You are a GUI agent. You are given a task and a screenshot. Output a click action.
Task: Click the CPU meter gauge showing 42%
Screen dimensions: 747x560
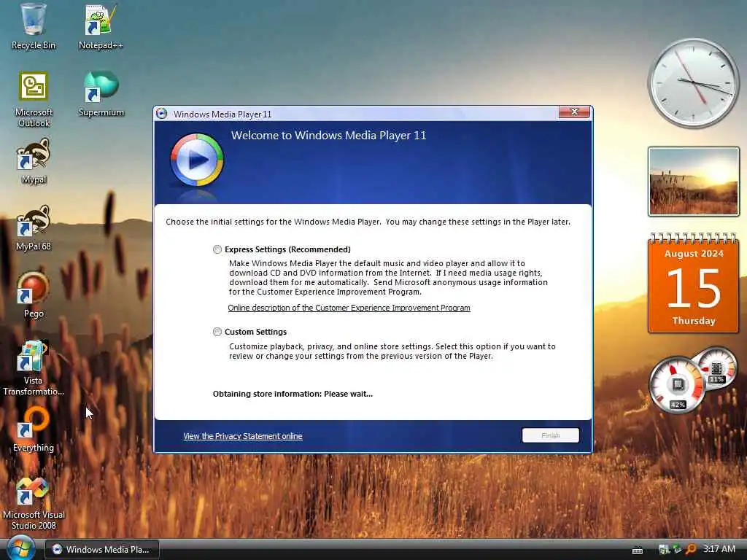[x=676, y=385]
